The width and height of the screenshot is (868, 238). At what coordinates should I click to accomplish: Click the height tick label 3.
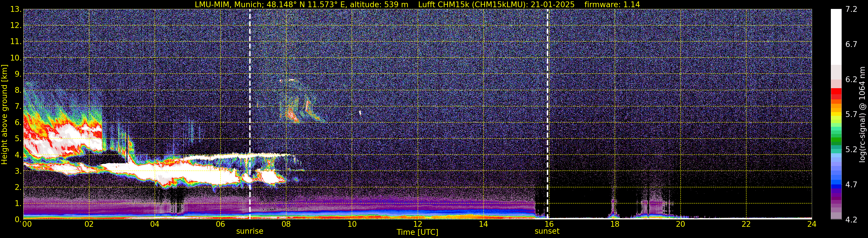point(18,171)
